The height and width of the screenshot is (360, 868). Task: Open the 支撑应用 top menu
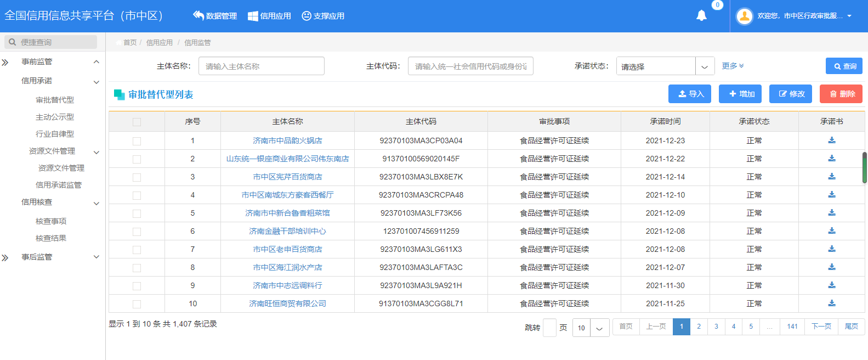[x=323, y=16]
